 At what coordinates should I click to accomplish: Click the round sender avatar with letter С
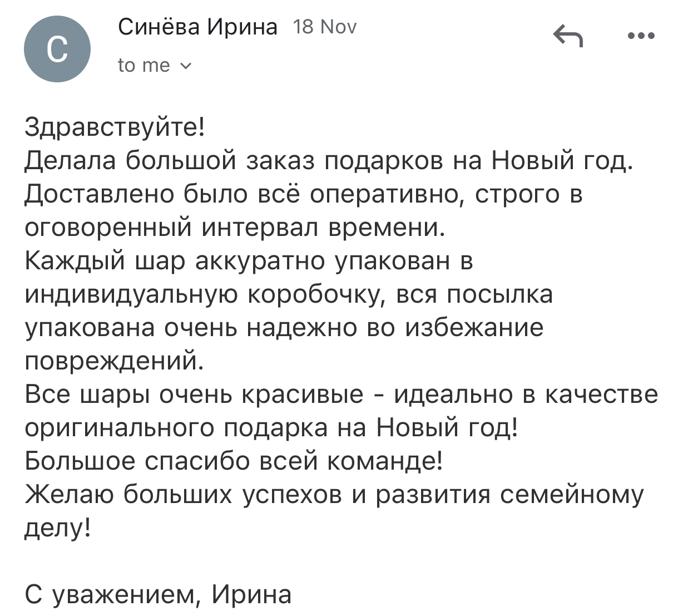click(x=57, y=49)
